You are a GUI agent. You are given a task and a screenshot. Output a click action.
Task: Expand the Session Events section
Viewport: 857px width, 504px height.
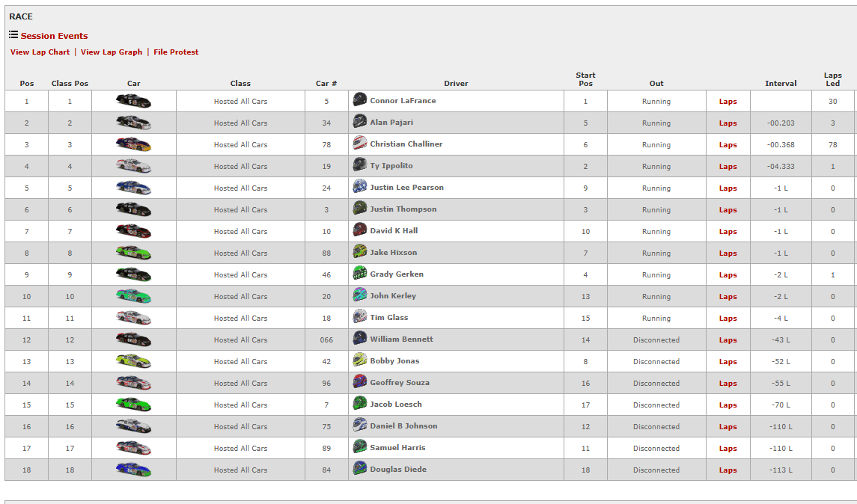(x=54, y=36)
